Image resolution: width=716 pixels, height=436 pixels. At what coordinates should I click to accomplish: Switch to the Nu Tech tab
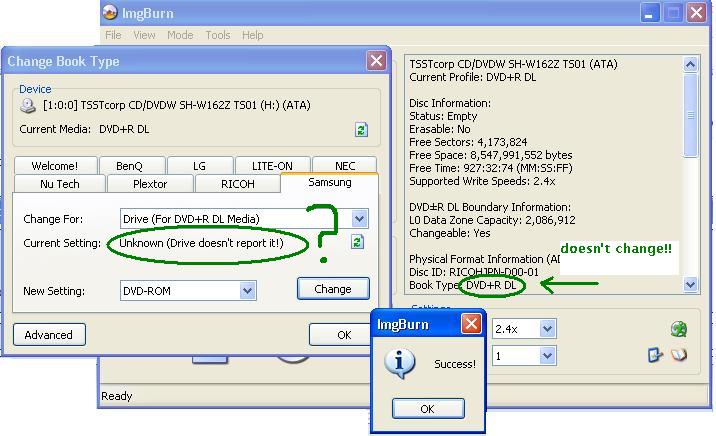pyautogui.click(x=60, y=184)
